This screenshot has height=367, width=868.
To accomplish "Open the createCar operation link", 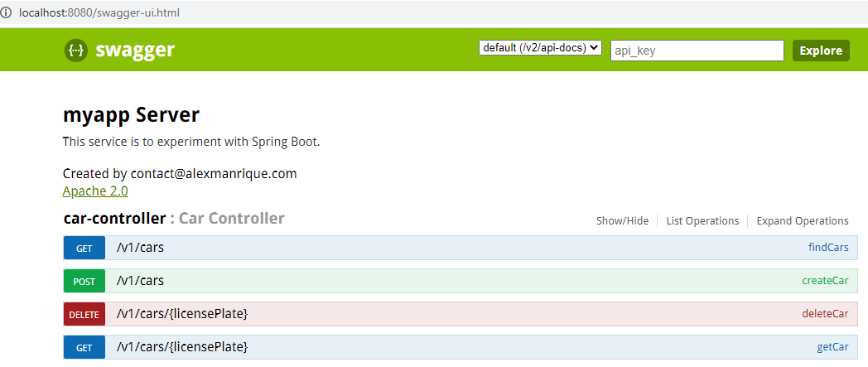I will coord(826,281).
